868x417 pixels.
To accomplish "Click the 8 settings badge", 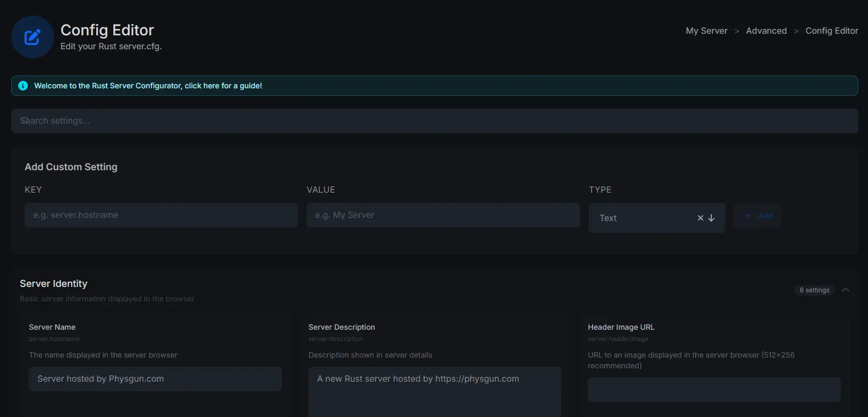I will click(815, 290).
